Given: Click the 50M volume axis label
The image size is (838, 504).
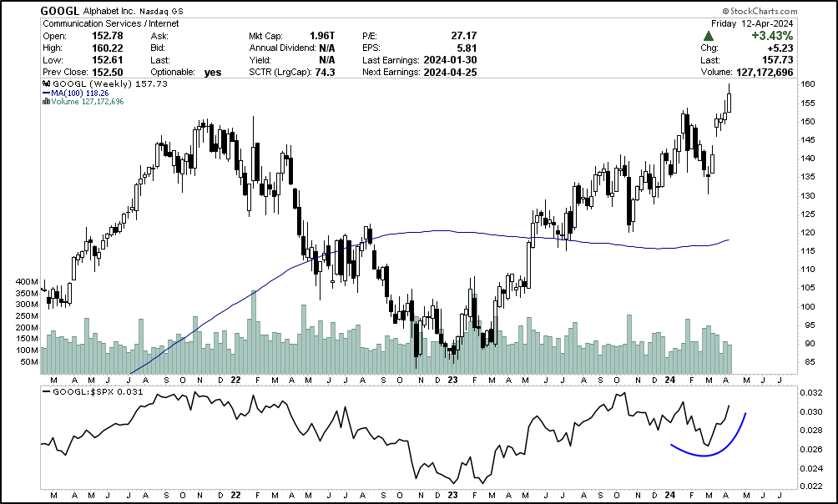Looking at the screenshot, I should tap(29, 362).
